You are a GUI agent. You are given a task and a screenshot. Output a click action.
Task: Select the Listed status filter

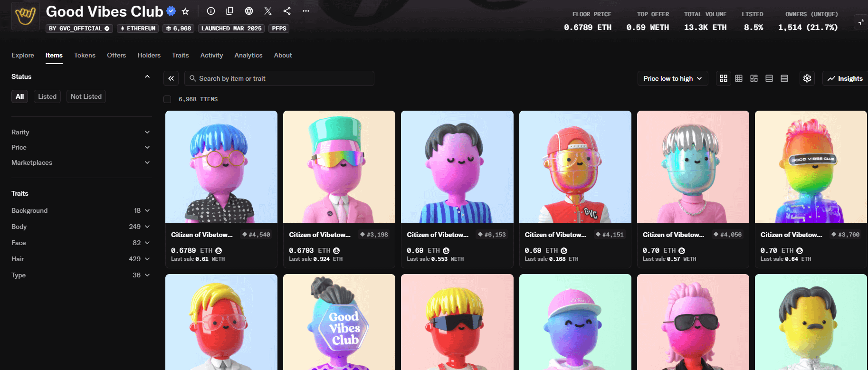point(47,96)
